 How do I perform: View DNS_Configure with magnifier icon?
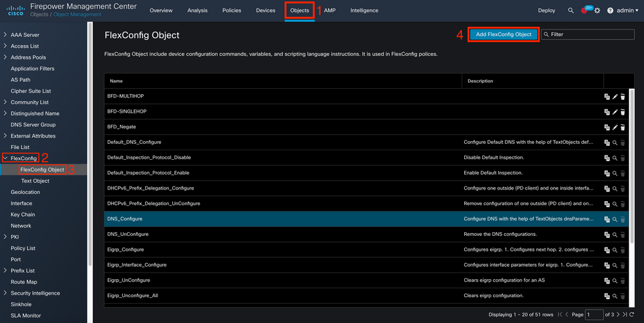(x=615, y=219)
